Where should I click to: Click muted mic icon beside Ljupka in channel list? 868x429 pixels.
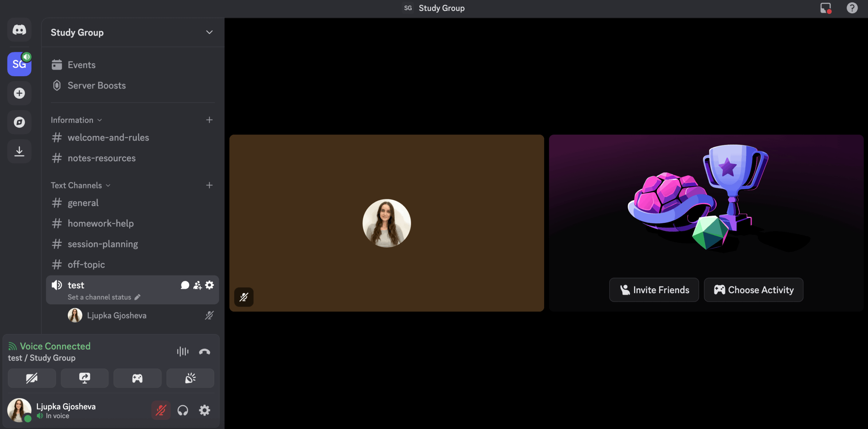click(x=209, y=315)
